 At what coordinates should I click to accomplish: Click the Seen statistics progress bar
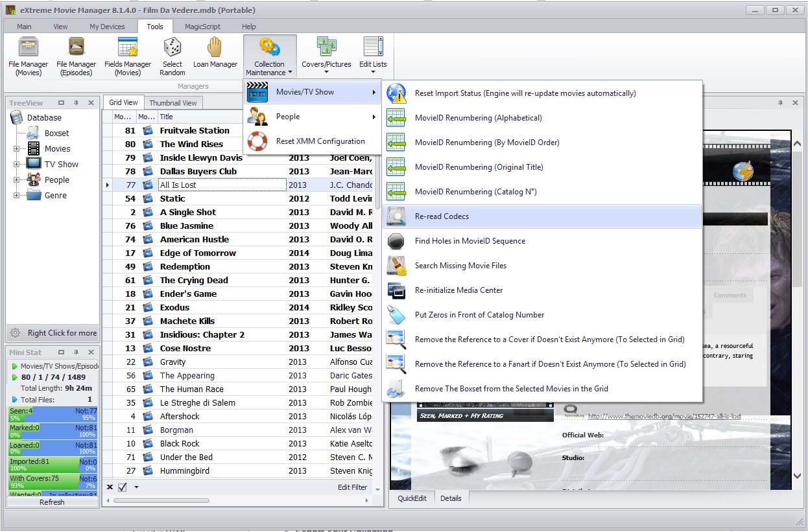click(53, 414)
